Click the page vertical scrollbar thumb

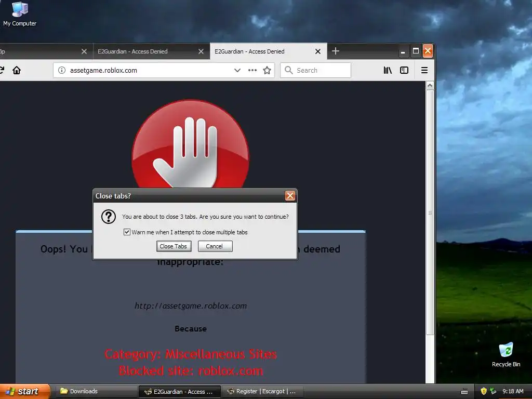pyautogui.click(x=430, y=212)
